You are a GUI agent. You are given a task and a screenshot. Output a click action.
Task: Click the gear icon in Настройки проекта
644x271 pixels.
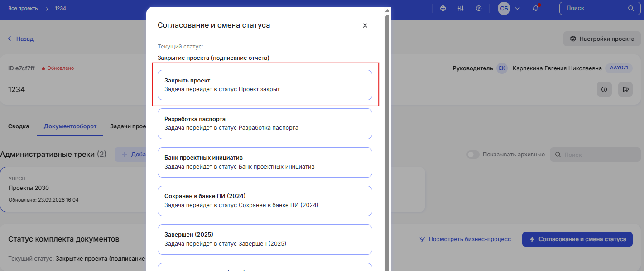click(573, 39)
